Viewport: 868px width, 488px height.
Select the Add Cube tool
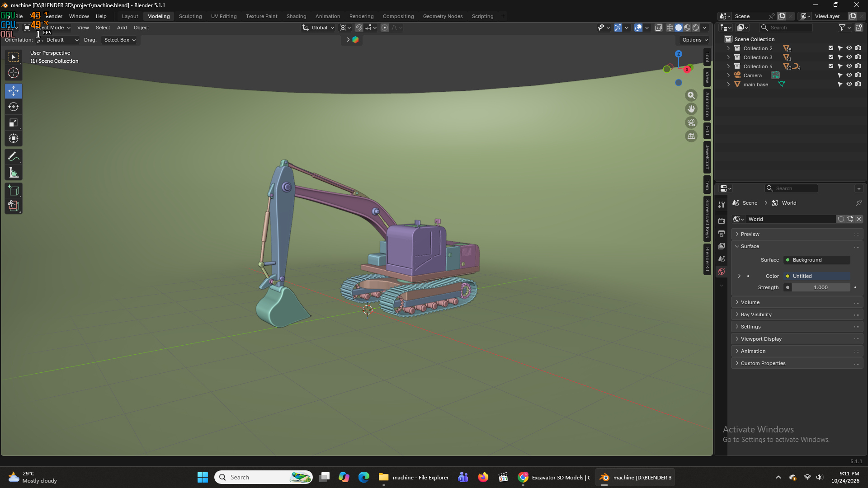pyautogui.click(x=14, y=190)
